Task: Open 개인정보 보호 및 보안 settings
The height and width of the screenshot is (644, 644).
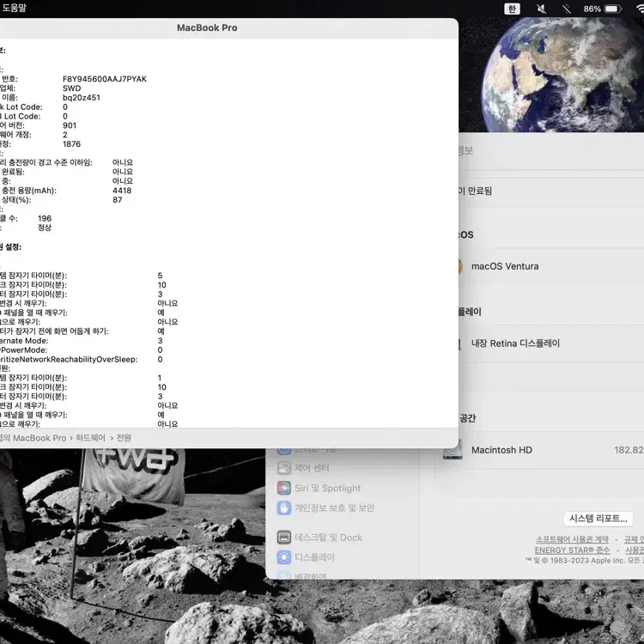Action: pyautogui.click(x=325, y=507)
